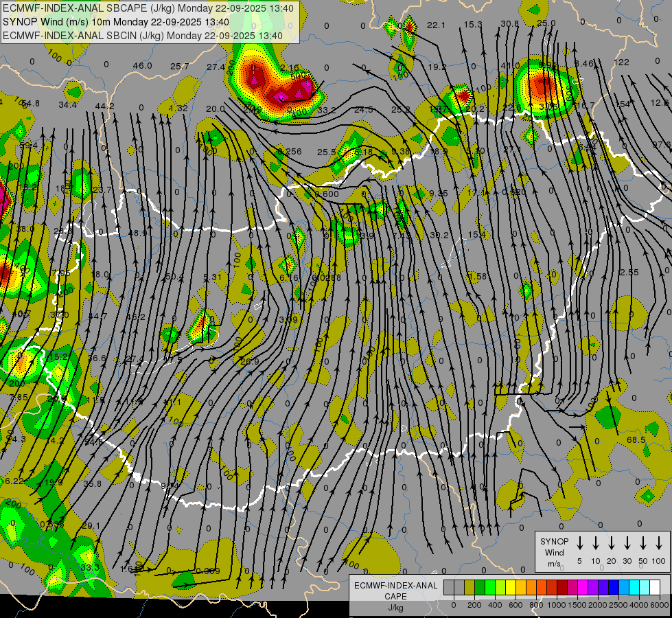672x618 pixels.
Task: Click the 15.4 value on the map
Action: pyautogui.click(x=476, y=234)
